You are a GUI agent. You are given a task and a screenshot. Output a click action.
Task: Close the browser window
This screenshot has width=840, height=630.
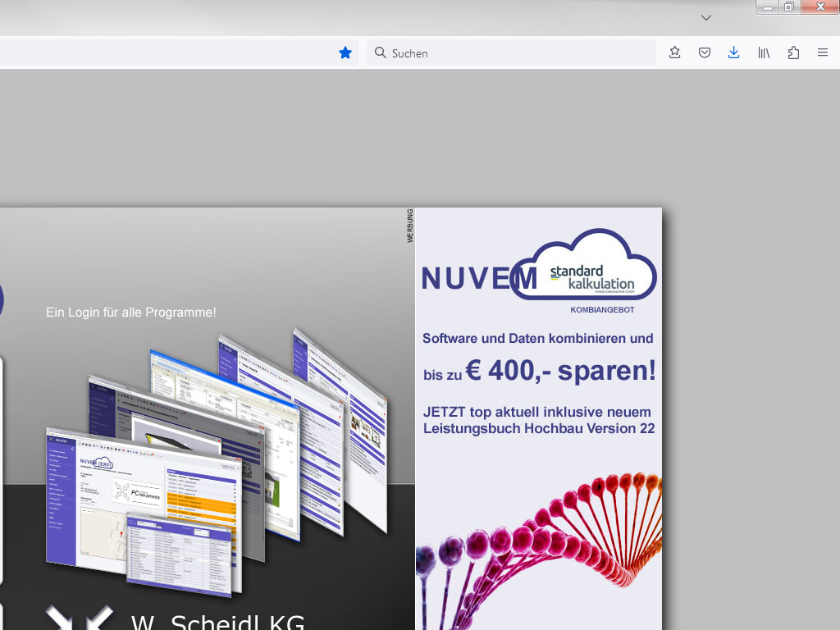820,7
